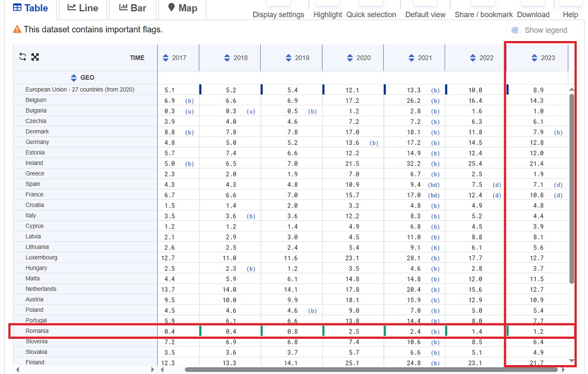The image size is (588, 374).
Task: Click the vertical scrollbar of the table
Action: (x=571, y=186)
